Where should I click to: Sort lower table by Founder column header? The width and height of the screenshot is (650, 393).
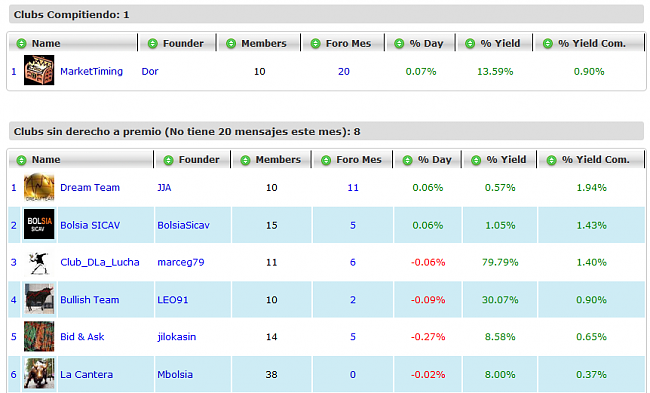coord(199,160)
